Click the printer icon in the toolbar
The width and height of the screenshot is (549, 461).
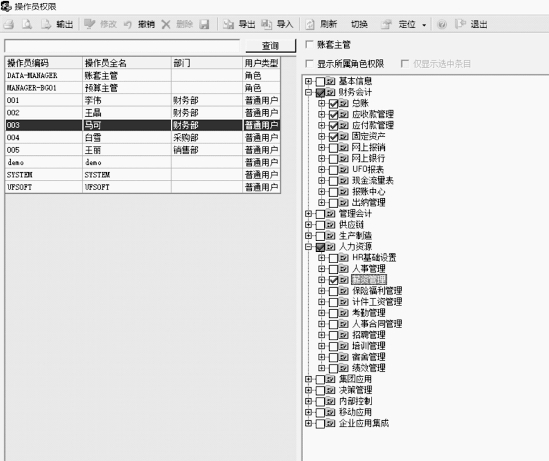pyautogui.click(x=8, y=24)
